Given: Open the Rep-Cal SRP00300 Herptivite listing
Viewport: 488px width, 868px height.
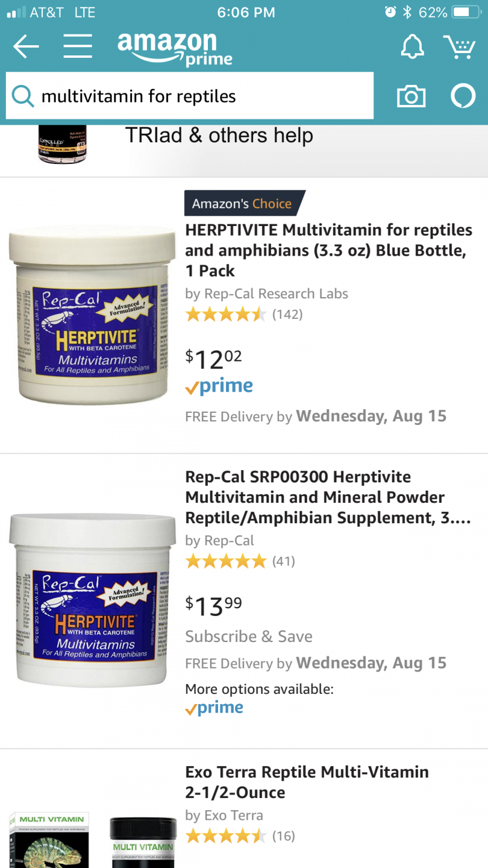Looking at the screenshot, I should click(x=328, y=497).
